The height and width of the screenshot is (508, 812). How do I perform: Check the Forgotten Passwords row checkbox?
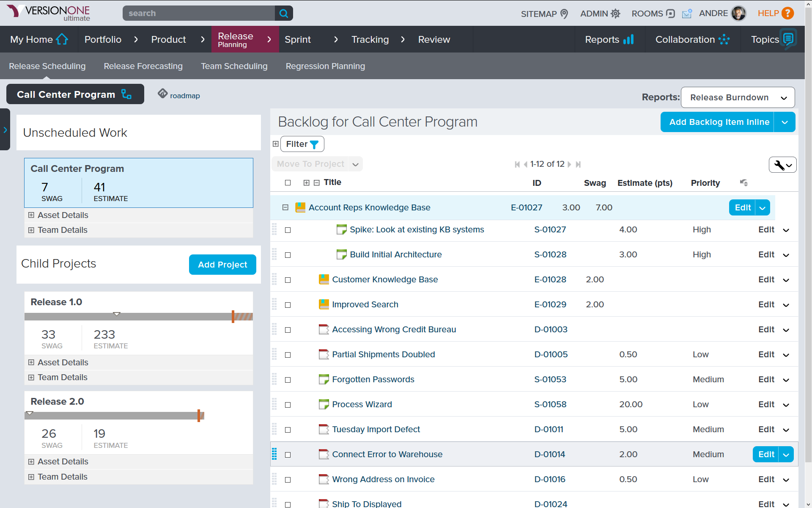point(288,380)
